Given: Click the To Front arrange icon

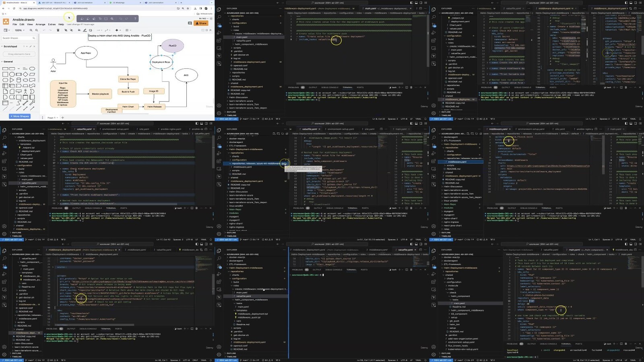Looking at the screenshot, I should (x=66, y=30).
